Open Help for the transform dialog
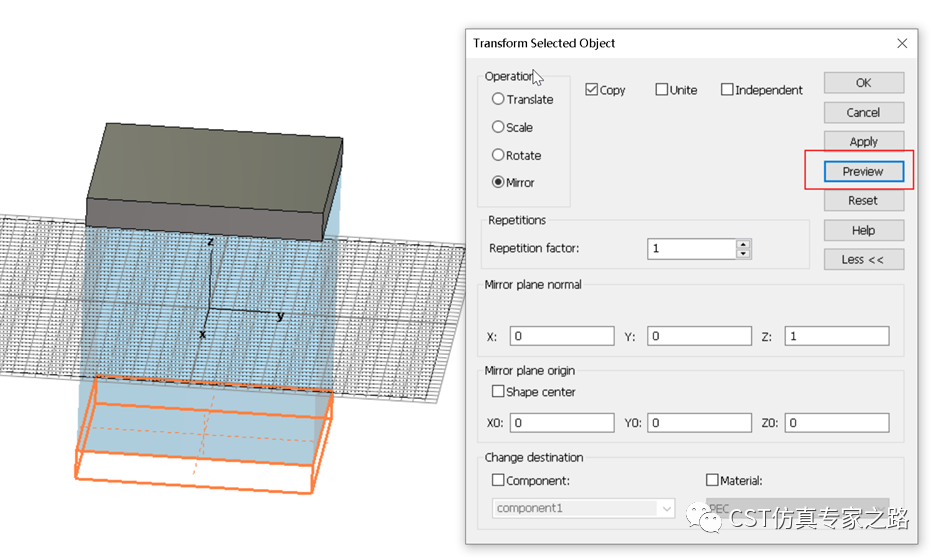Viewport: 940px width, 560px height. pos(863,230)
